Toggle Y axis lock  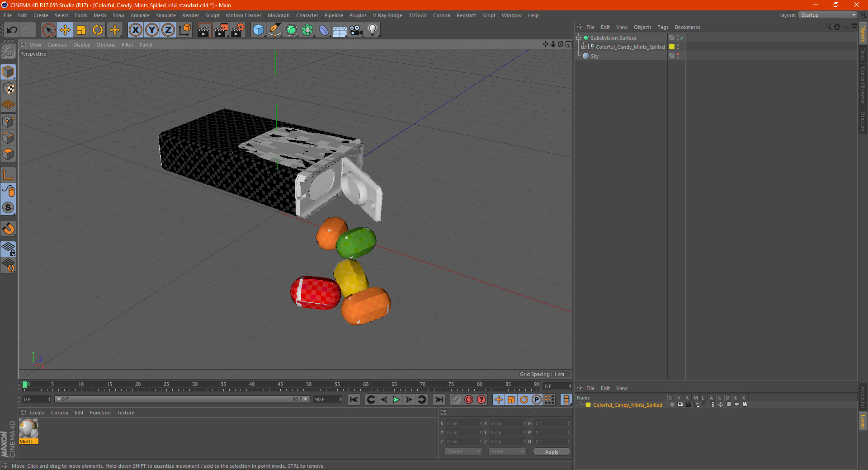(x=152, y=30)
